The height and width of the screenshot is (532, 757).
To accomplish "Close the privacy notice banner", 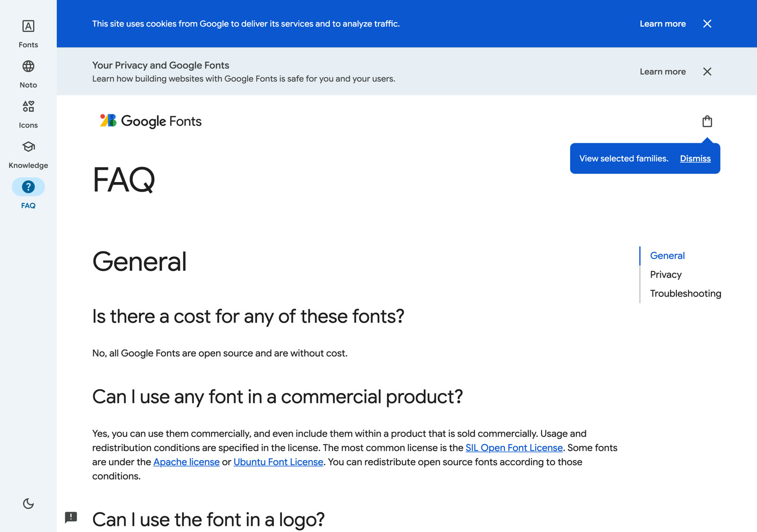I will [x=707, y=71].
